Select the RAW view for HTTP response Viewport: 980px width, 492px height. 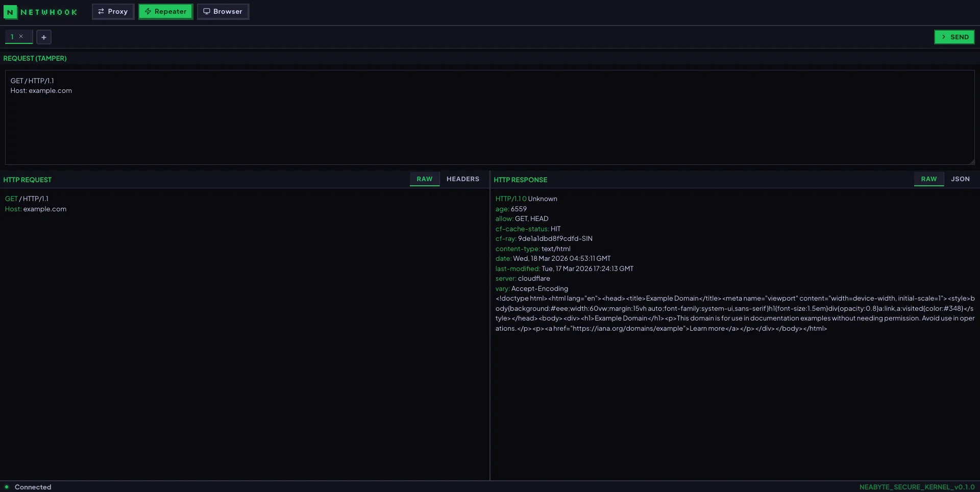pyautogui.click(x=929, y=179)
